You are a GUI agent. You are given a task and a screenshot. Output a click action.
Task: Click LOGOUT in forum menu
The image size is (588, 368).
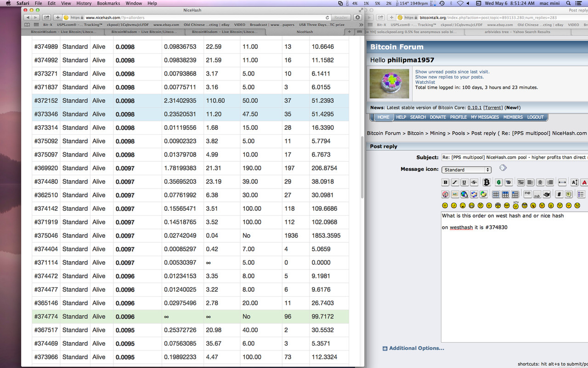point(535,117)
